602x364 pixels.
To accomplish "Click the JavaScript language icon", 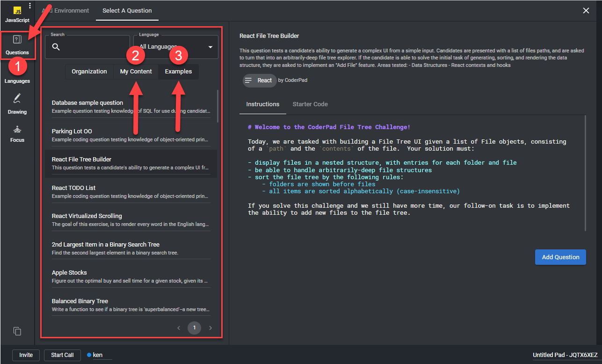I will tap(17, 11).
